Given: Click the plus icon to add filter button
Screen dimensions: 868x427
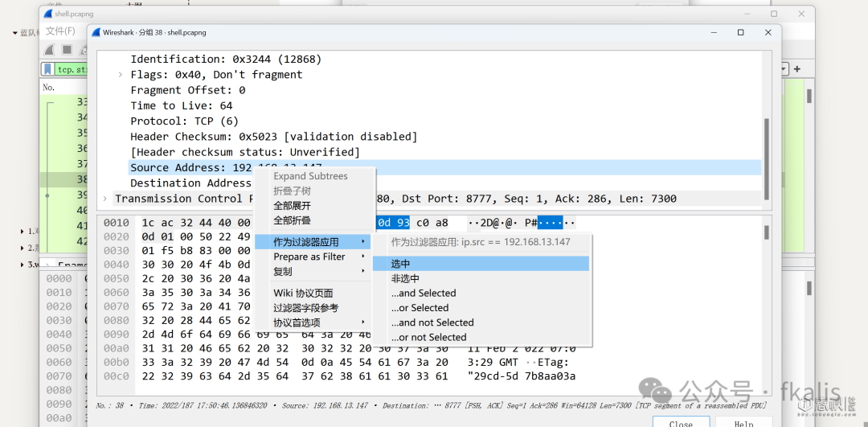Looking at the screenshot, I should click(797, 69).
